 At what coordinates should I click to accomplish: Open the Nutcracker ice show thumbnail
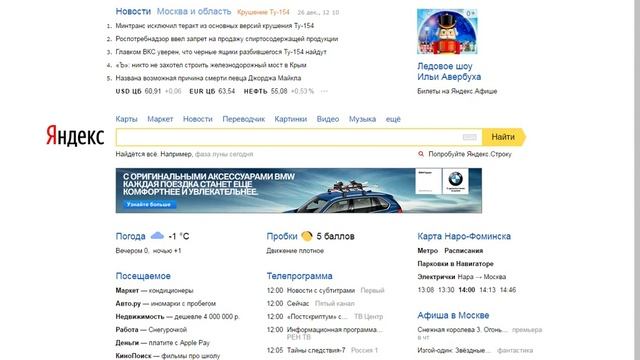[447, 31]
